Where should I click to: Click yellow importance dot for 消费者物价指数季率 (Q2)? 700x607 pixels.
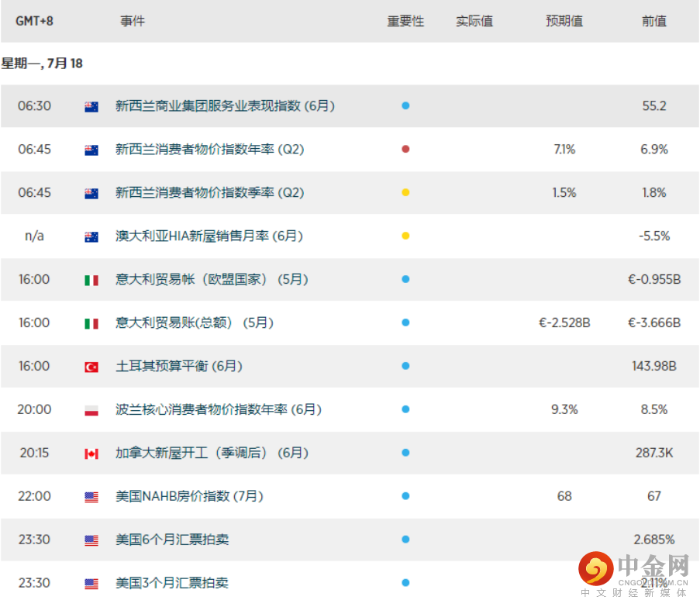pyautogui.click(x=405, y=192)
